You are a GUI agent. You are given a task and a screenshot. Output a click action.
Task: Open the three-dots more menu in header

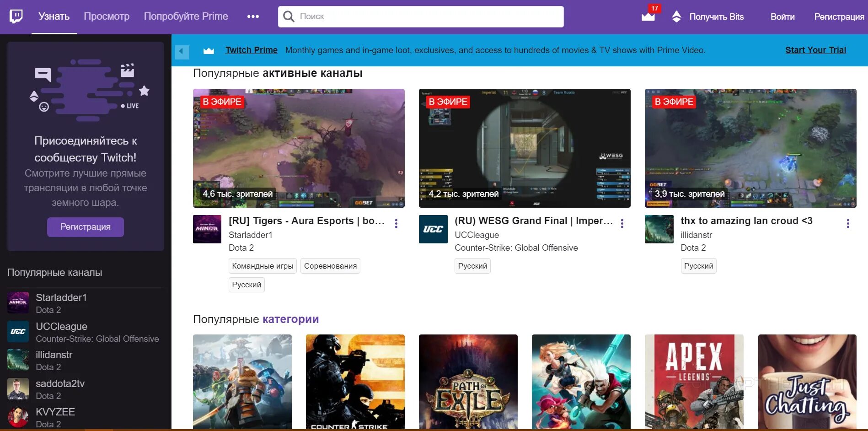tap(253, 16)
